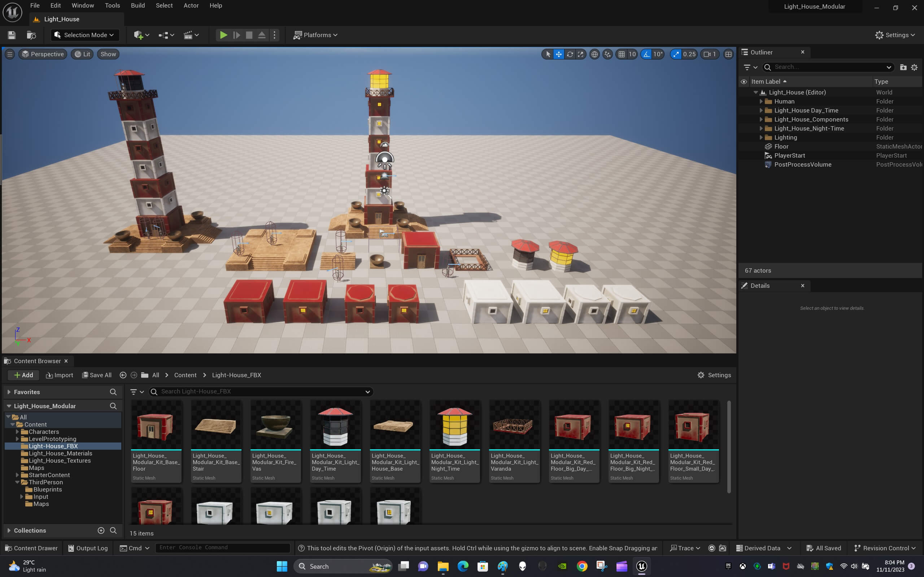This screenshot has width=924, height=577.
Task: Toggle grid snapping in viewport
Action: coord(622,54)
